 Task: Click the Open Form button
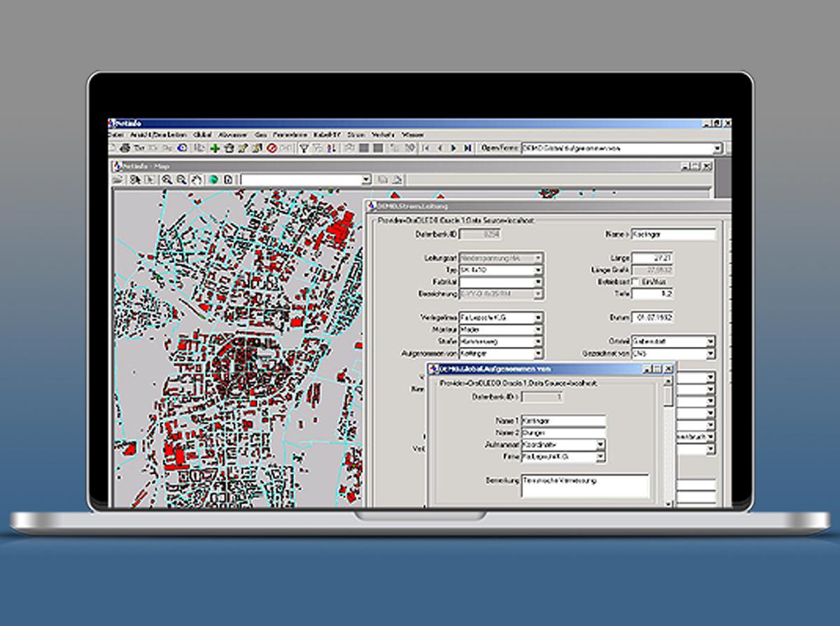(500, 148)
